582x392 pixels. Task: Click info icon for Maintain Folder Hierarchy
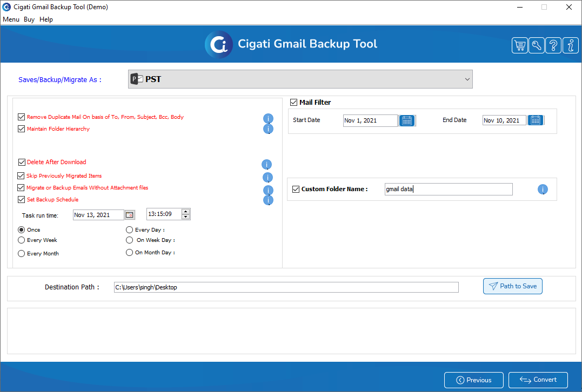[x=269, y=129]
